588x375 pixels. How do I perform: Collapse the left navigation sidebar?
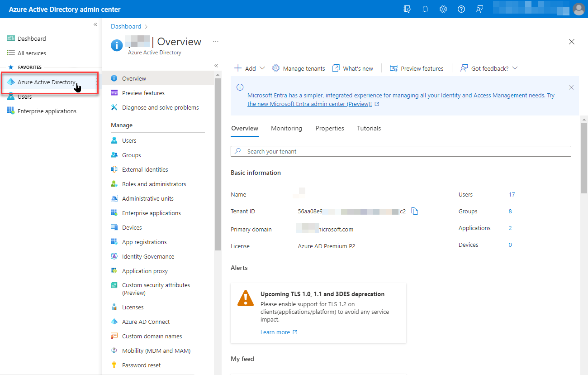95,24
